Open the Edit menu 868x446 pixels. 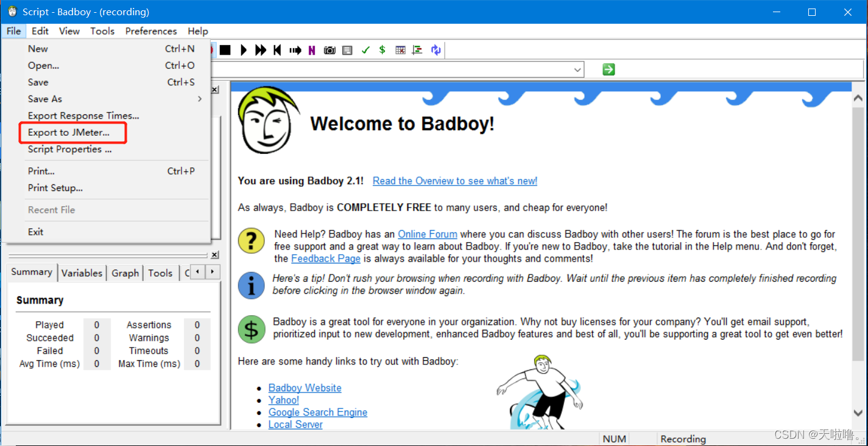40,31
